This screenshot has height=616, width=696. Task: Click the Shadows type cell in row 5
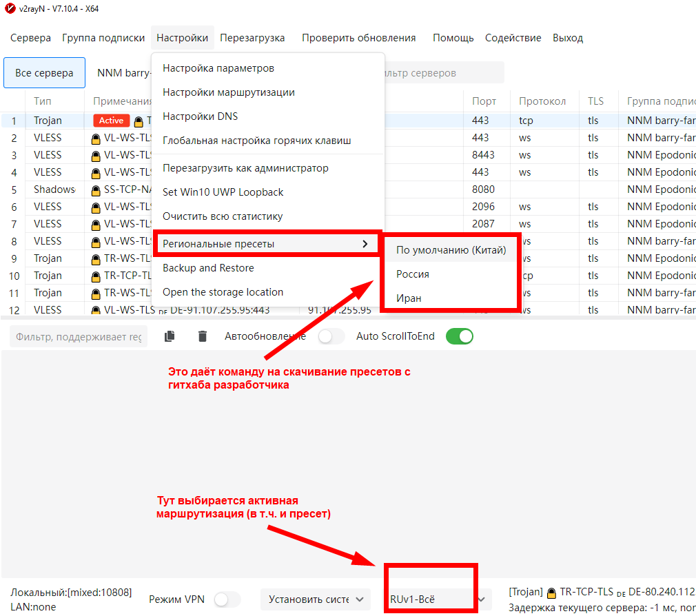click(54, 189)
